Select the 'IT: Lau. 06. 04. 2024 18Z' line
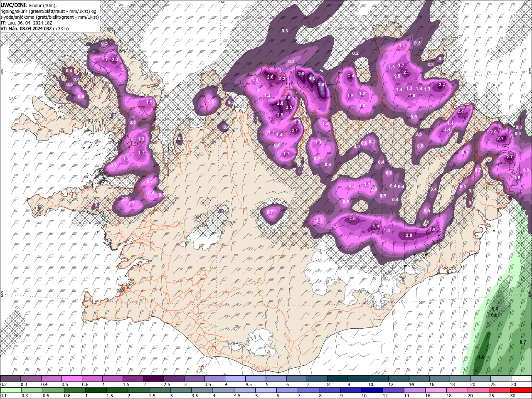The height and width of the screenshot is (399, 532). (26, 22)
